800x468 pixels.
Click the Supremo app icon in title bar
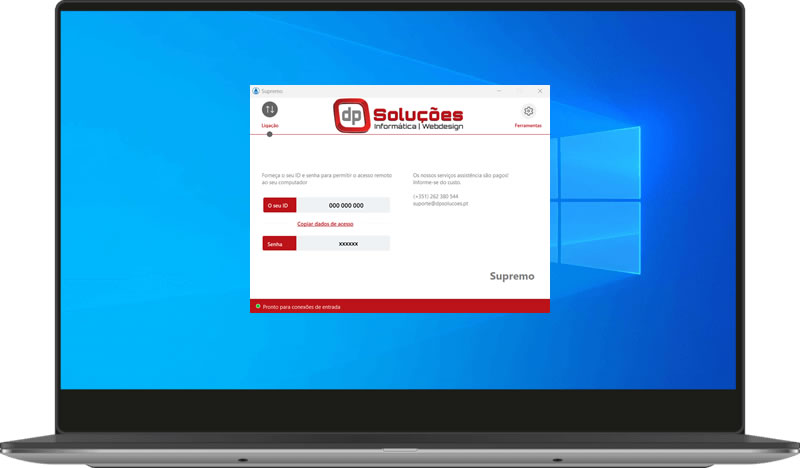pos(256,91)
